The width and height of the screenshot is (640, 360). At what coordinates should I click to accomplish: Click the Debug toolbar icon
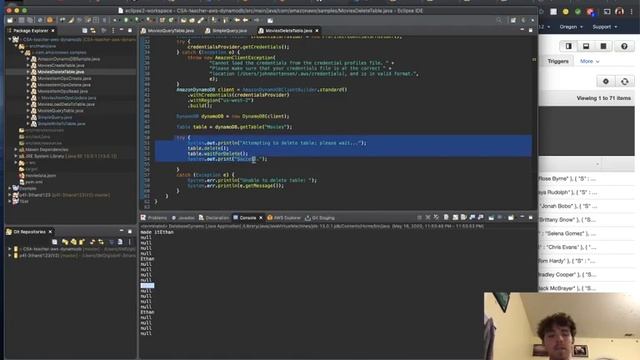click(x=116, y=20)
